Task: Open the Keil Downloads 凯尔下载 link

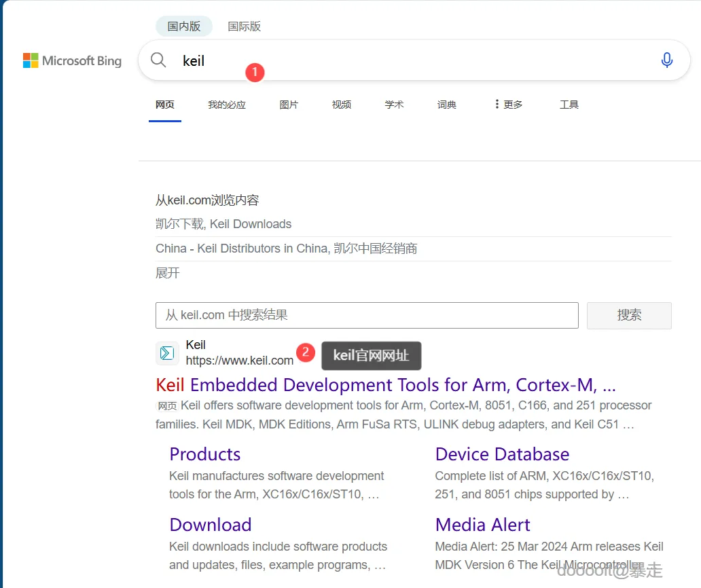Action: click(223, 224)
